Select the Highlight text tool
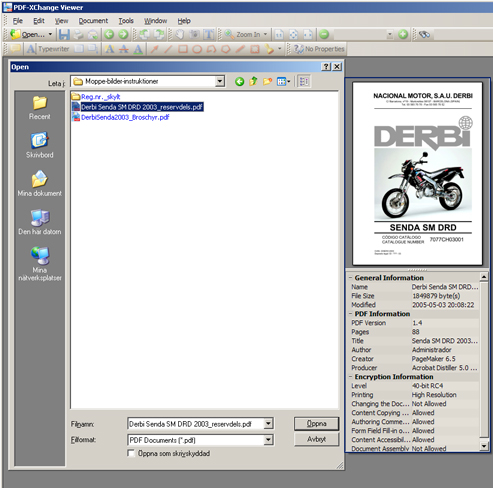Image resolution: width=493 pixels, height=488 pixels. click(109, 49)
